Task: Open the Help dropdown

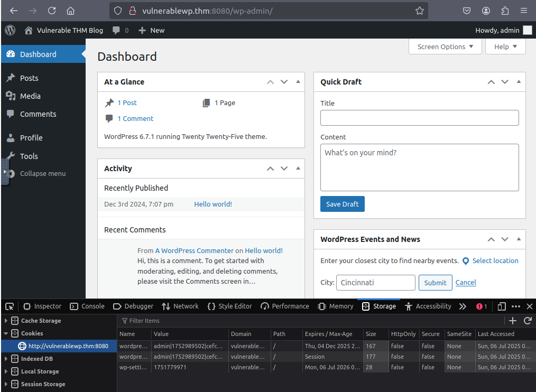Action: pos(505,46)
